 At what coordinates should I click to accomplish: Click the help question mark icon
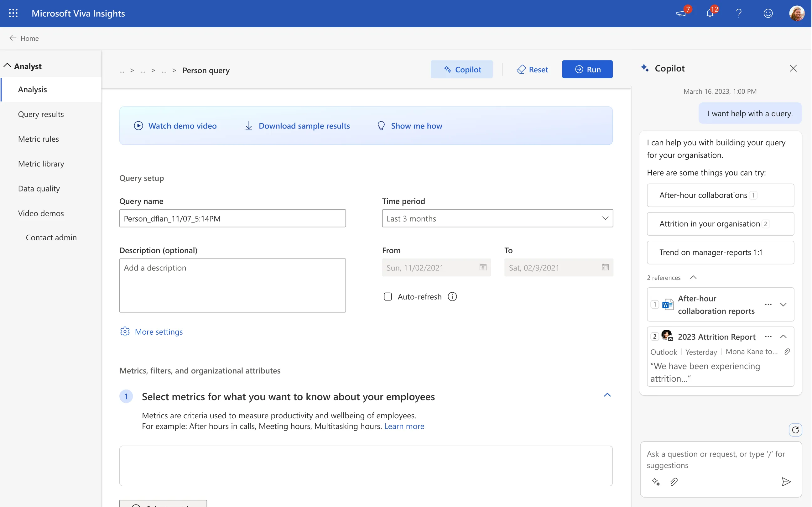(x=739, y=13)
